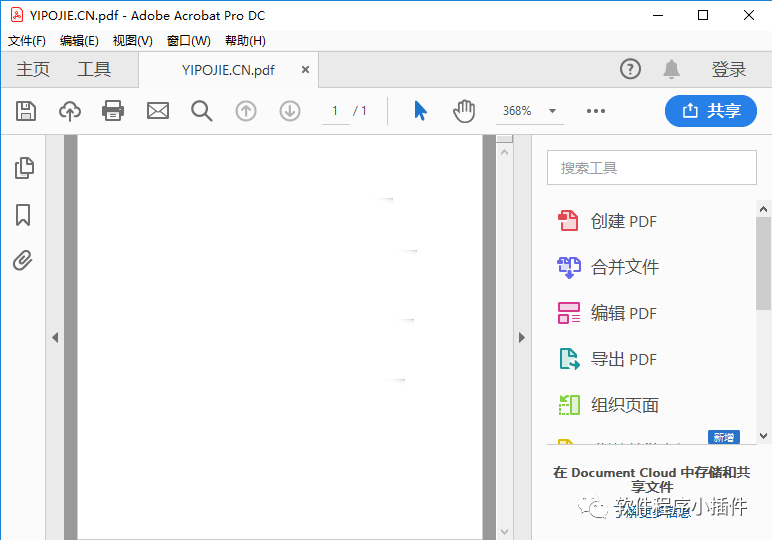Print the document with the printer icon

click(x=113, y=111)
